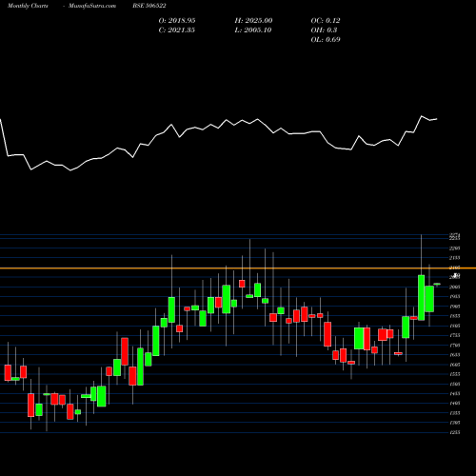Click the 1455 price axis label
476x476 pixels.
[455, 393]
